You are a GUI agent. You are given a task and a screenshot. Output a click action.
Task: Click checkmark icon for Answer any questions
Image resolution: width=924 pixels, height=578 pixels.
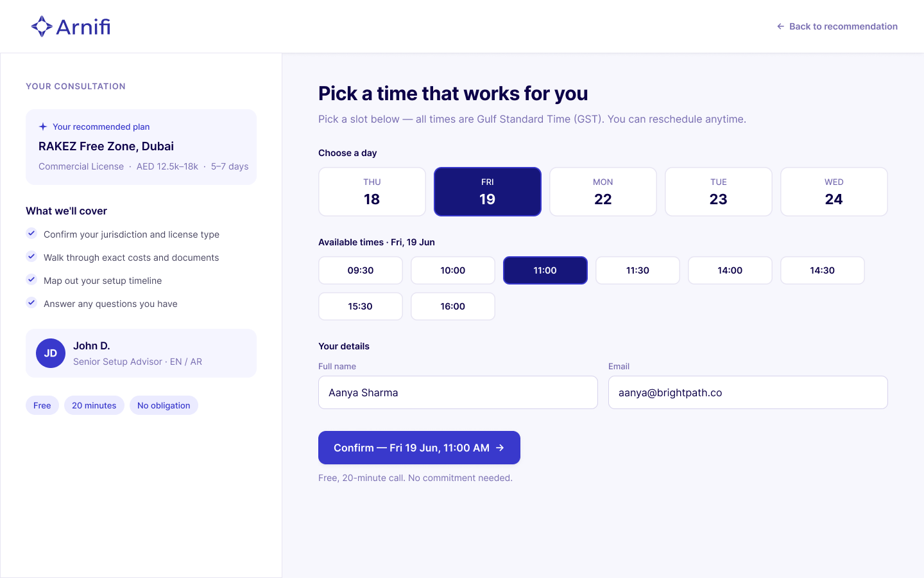[x=31, y=302]
